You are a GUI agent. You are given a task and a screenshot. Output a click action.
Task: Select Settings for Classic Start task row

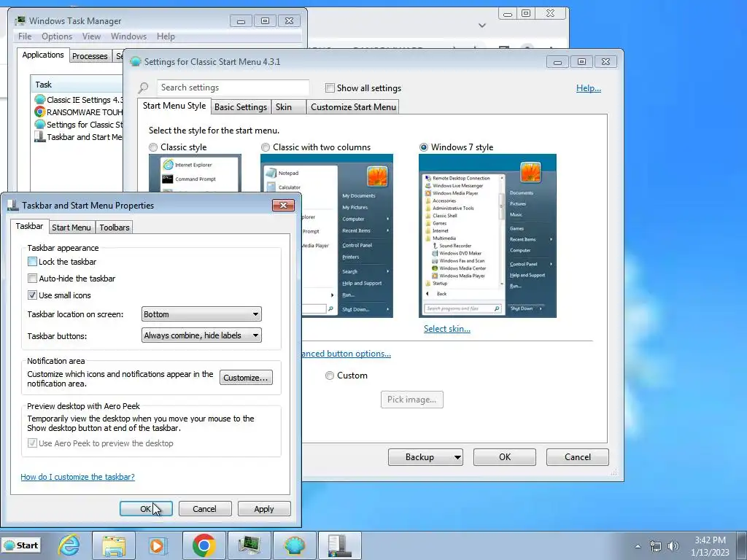[x=79, y=124]
